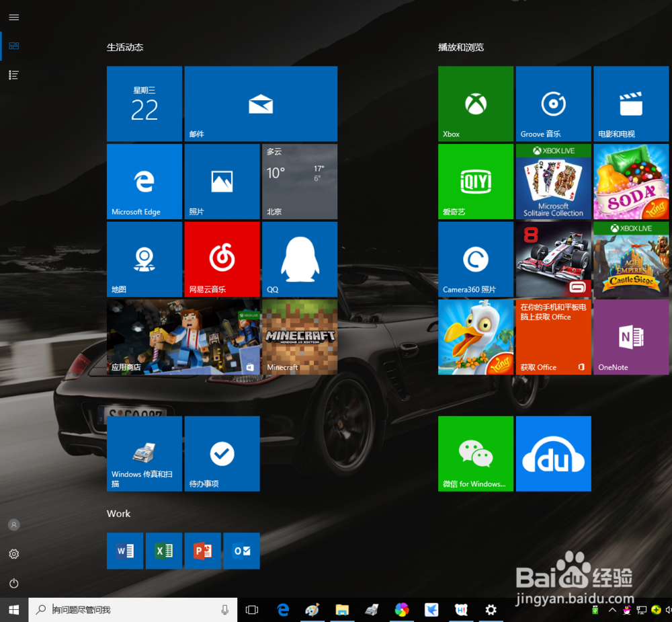Screen dimensions: 672x622
Task: Open File Explorer from the taskbar
Action: tap(342, 609)
